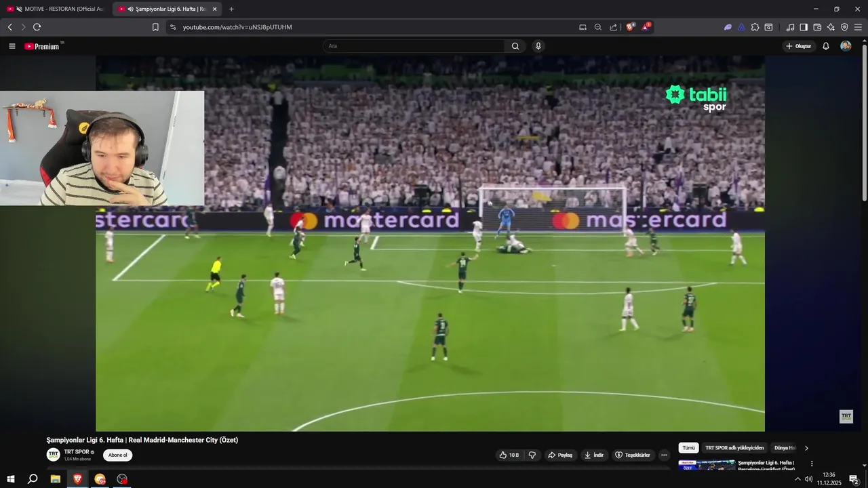Open Windows taskbar search

[x=33, y=479]
